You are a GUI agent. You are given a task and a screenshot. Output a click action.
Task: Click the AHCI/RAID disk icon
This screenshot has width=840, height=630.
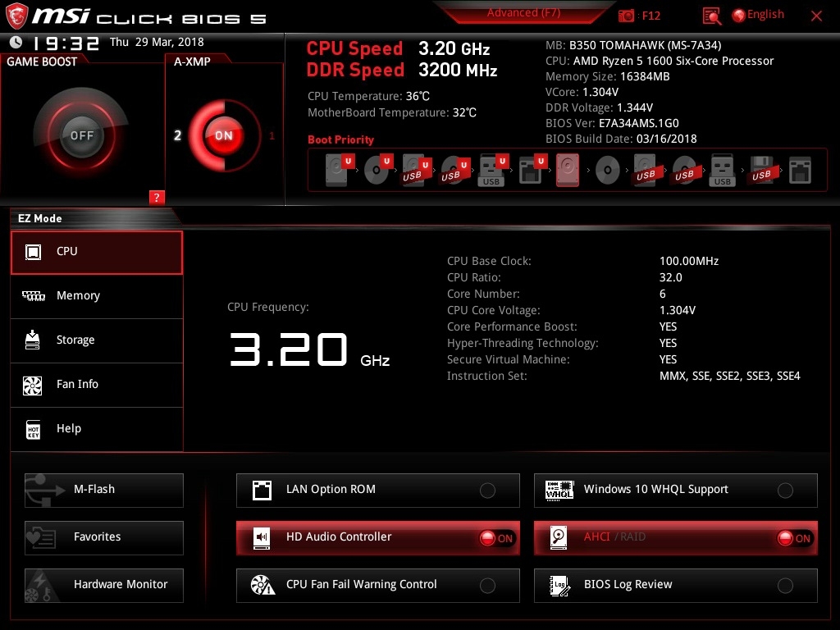tap(558, 537)
